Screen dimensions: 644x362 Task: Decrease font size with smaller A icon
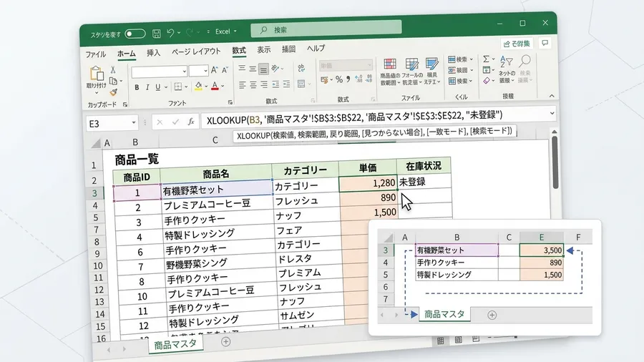click(x=225, y=70)
